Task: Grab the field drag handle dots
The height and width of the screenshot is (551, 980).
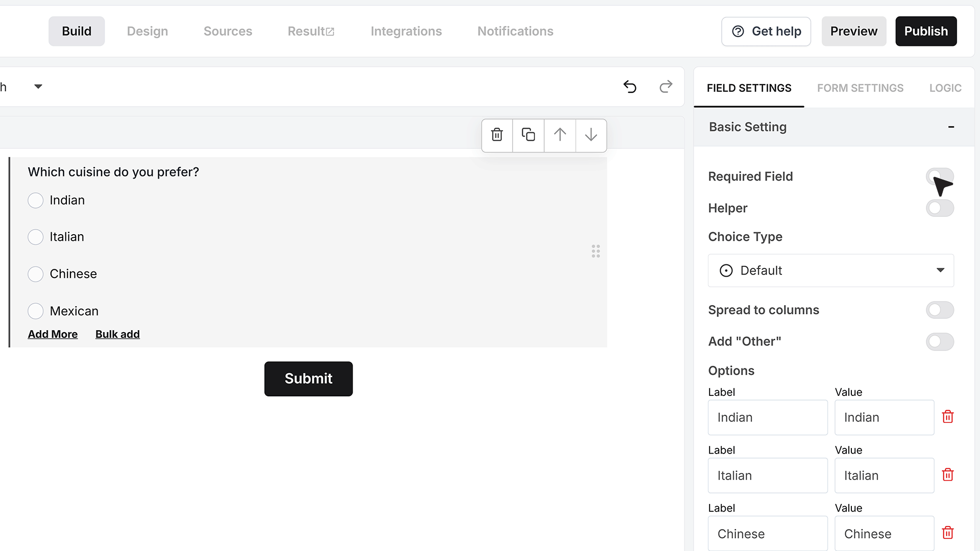Action: (x=596, y=251)
